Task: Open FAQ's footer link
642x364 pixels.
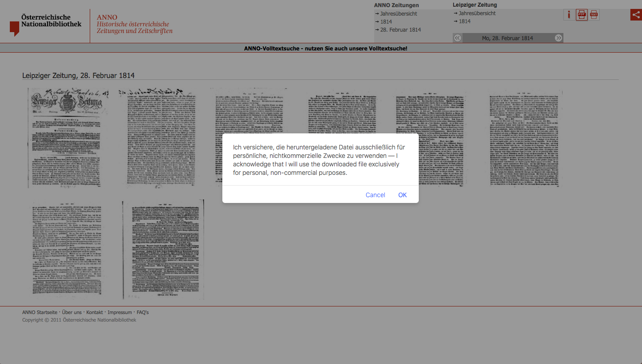Action: coord(143,312)
